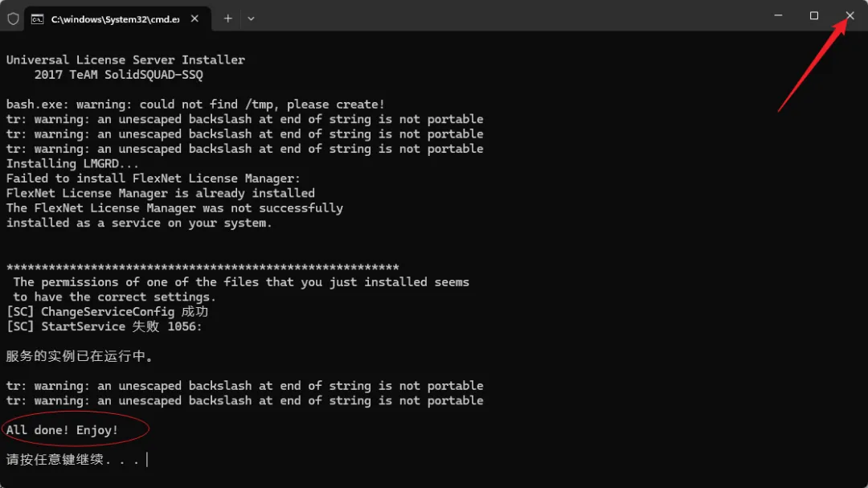The image size is (868, 488).
Task: Click the "Failed to install FlexNet License Manager:" line
Action: [x=154, y=178]
